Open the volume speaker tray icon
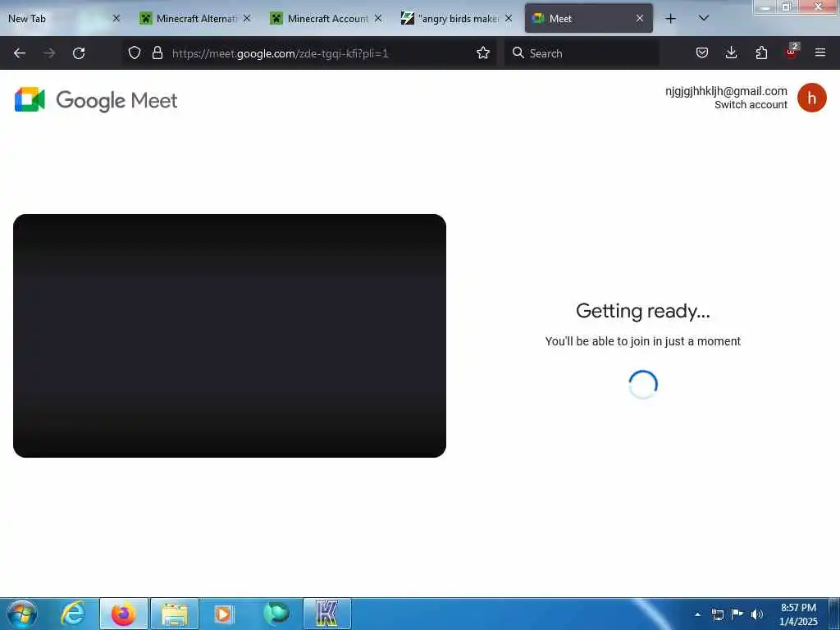Image resolution: width=840 pixels, height=630 pixels. (x=756, y=614)
